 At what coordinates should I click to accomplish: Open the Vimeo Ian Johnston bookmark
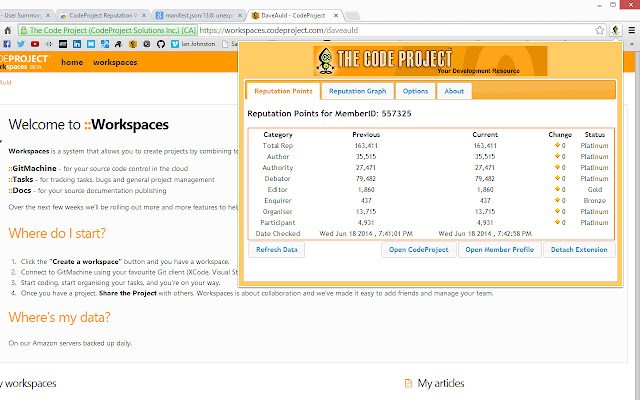point(193,44)
